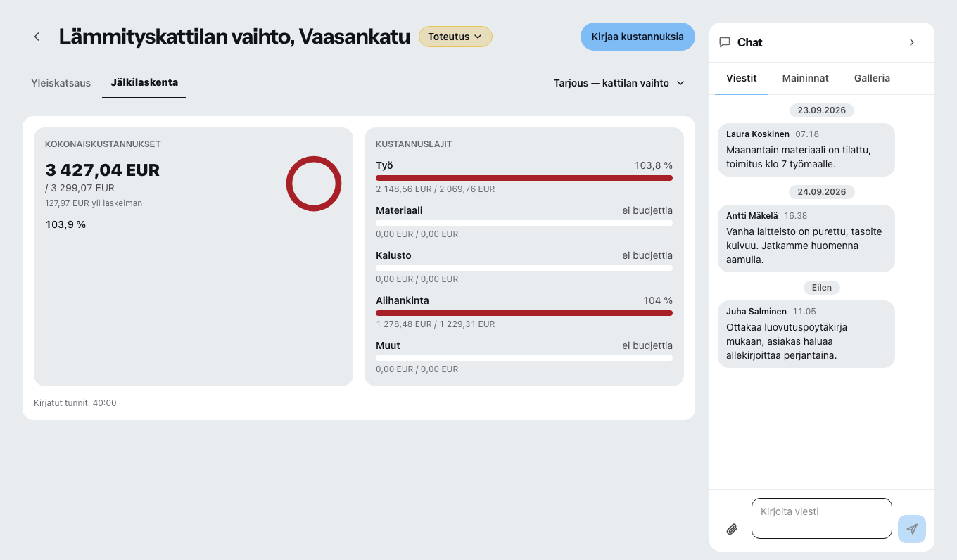Focus the Kirjoita viesti message field
Viewport: 957px width, 560px height.
[822, 518]
